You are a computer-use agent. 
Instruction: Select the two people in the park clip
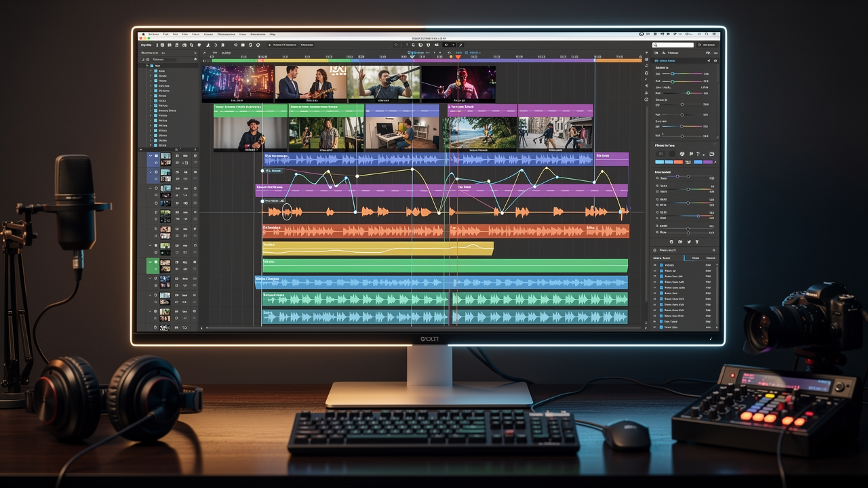click(x=326, y=134)
